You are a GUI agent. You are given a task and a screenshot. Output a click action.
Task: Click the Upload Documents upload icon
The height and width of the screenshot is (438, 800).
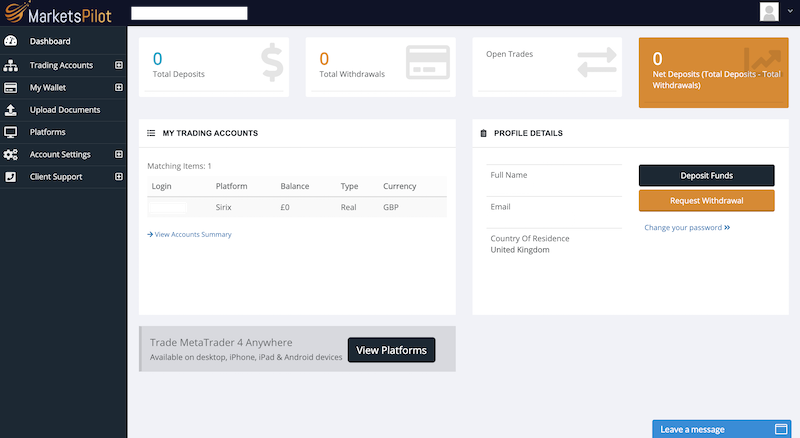[x=11, y=110]
